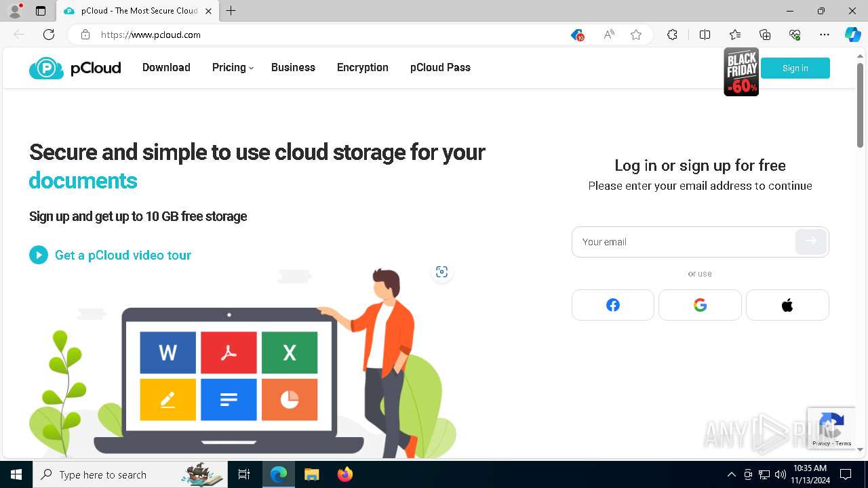Sign in with Google icon button
This screenshot has width=868, height=488.
(x=700, y=305)
